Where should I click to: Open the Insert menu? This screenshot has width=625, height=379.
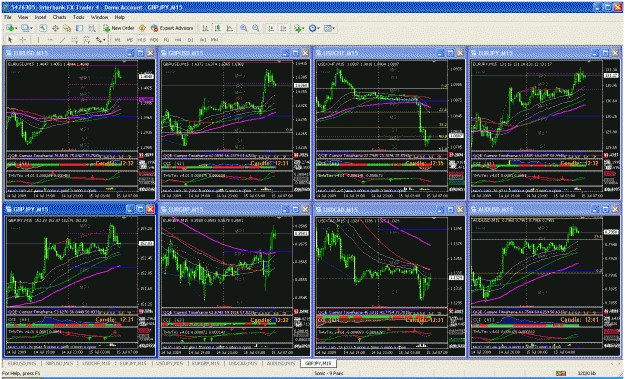coord(40,18)
